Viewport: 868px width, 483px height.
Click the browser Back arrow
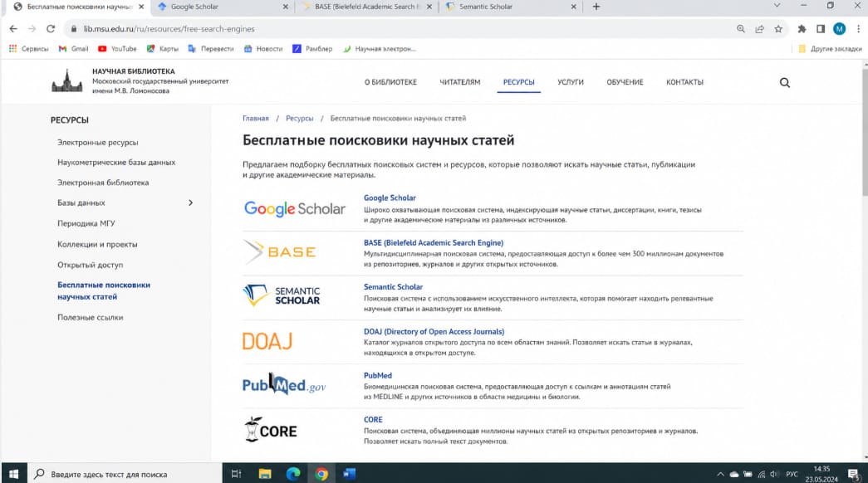(13, 29)
